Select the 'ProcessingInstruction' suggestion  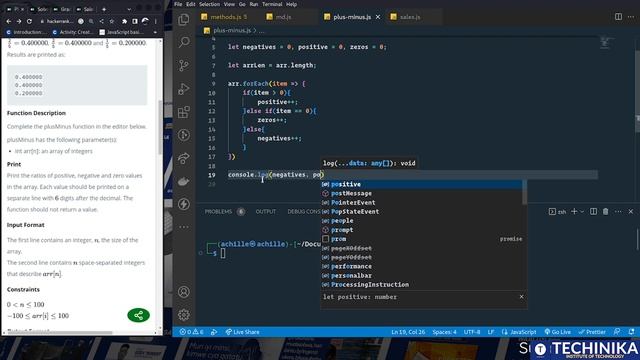(x=421, y=284)
